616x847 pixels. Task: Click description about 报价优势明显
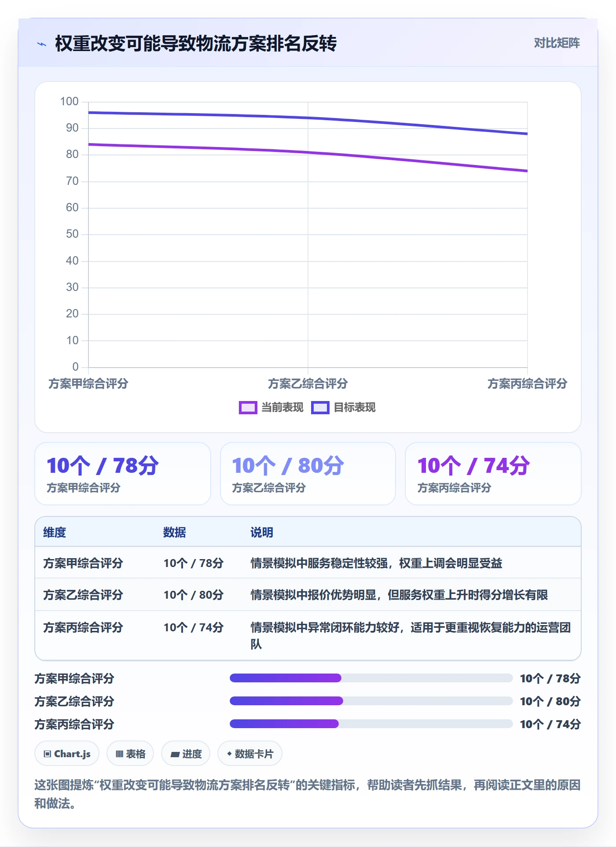[399, 595]
